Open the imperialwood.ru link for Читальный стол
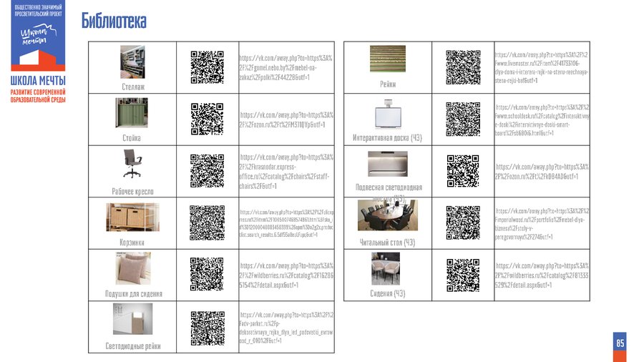The height and width of the screenshot is (362, 644). [x=542, y=224]
